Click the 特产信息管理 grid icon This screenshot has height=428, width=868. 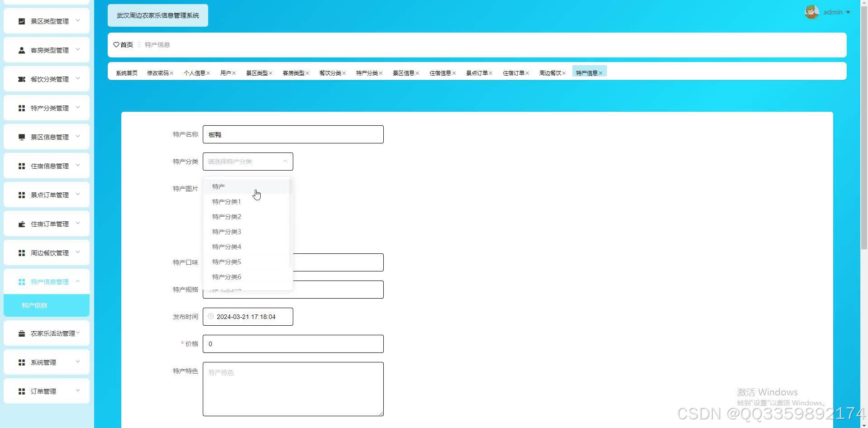(x=21, y=282)
